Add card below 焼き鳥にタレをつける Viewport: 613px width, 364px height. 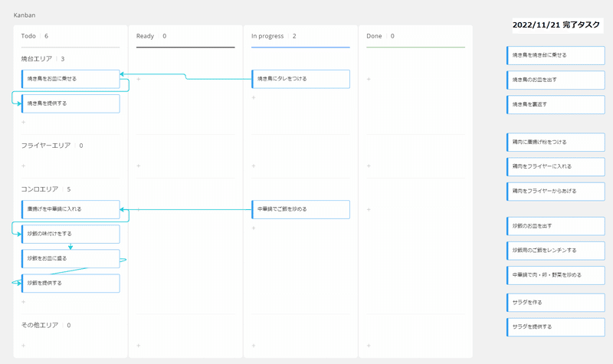click(x=254, y=97)
